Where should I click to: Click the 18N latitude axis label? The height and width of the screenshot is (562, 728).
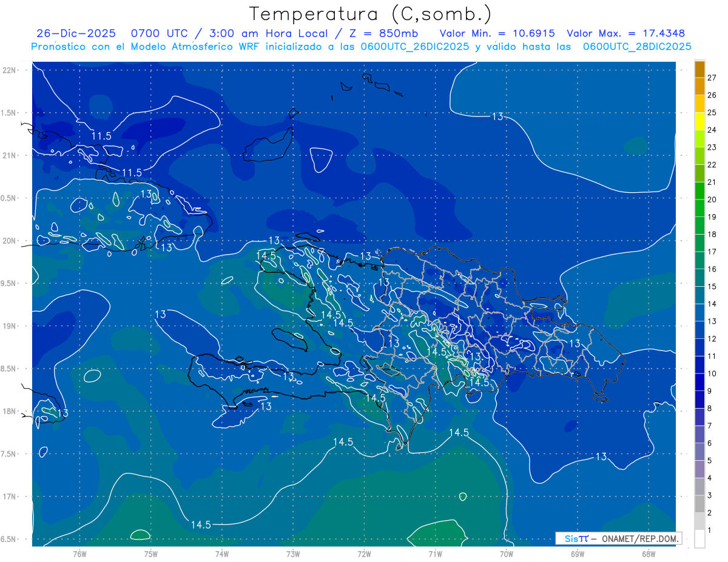(x=10, y=411)
